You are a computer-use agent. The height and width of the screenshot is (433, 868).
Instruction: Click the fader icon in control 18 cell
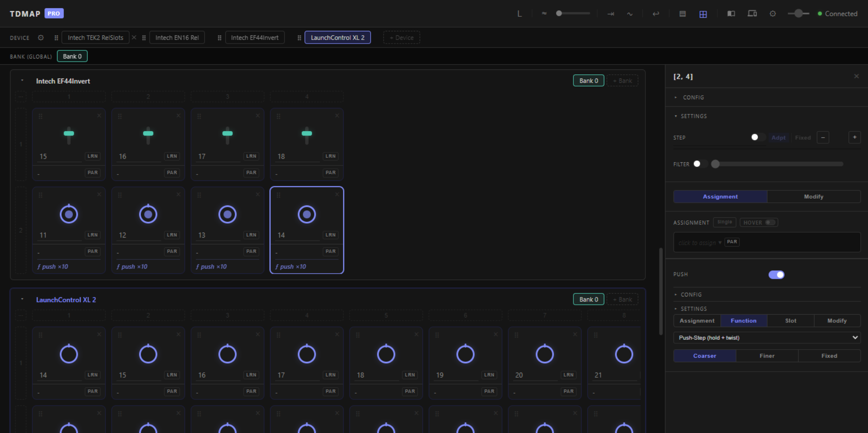tap(307, 135)
